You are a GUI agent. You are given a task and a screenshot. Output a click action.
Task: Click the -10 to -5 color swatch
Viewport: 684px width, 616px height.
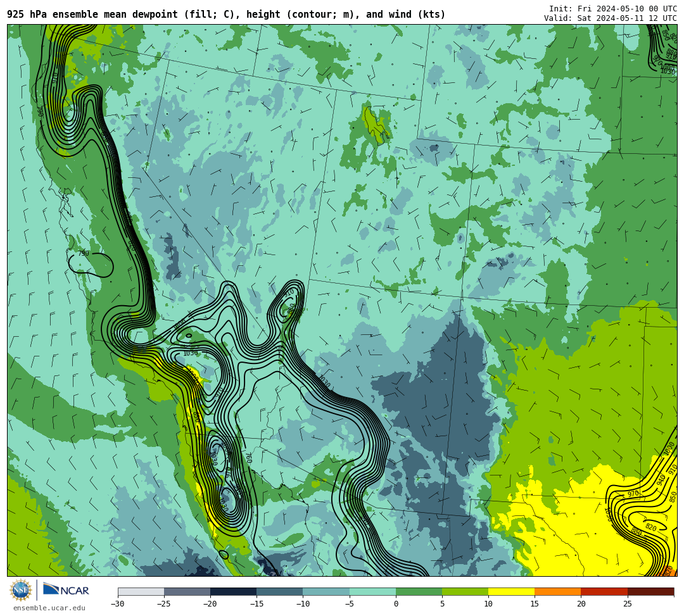click(x=326, y=591)
